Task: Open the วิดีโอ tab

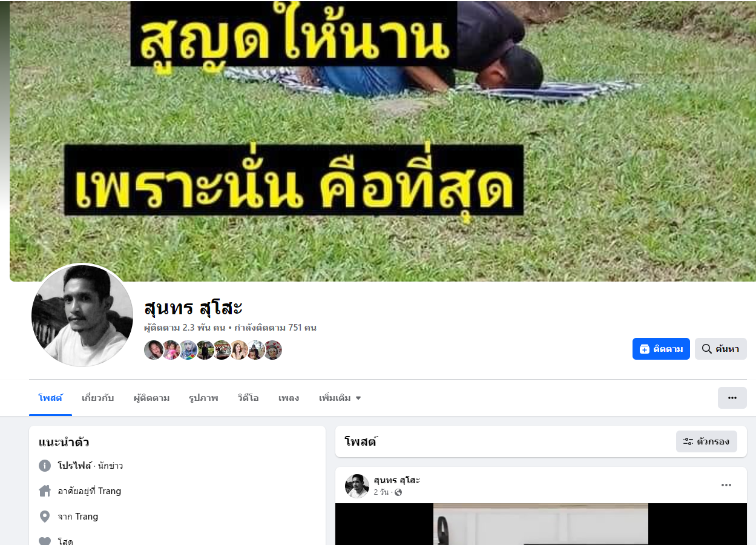Action: [248, 398]
